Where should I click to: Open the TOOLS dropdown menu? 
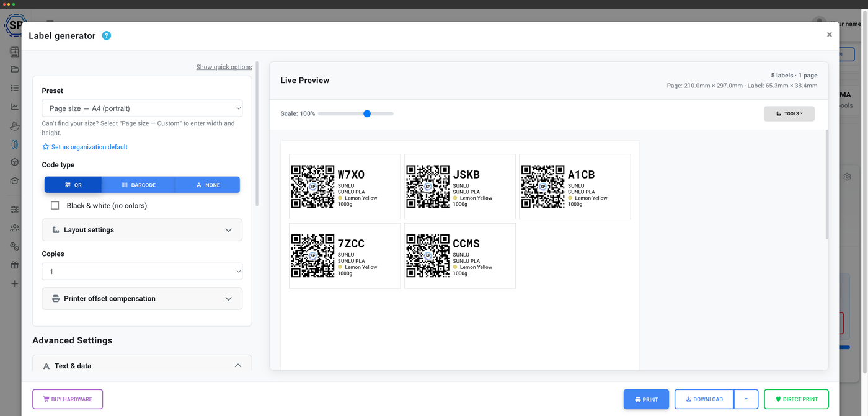(789, 114)
